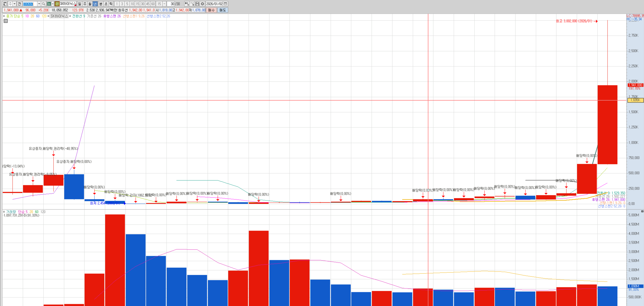Switch chart period to 주 (weekly)
The height and width of the screenshot is (306, 644).
point(85,4)
